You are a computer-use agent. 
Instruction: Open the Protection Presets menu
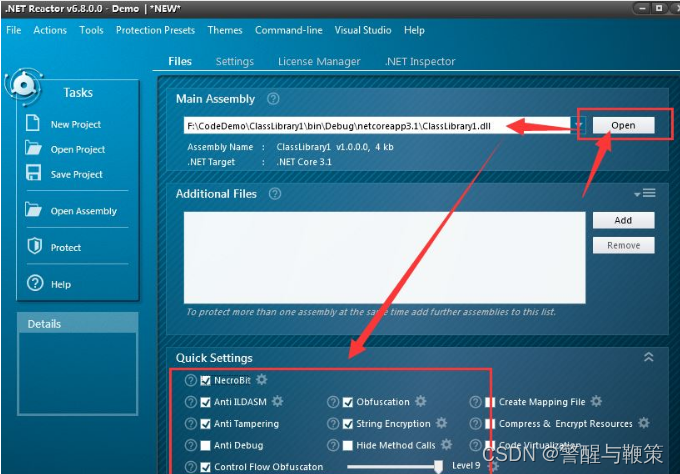pos(155,30)
